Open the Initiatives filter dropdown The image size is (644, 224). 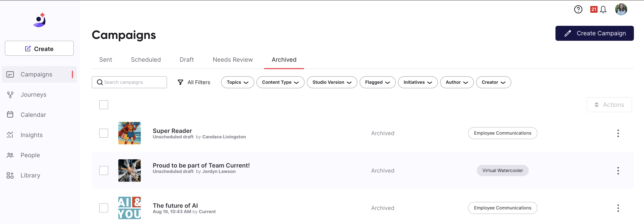[417, 82]
